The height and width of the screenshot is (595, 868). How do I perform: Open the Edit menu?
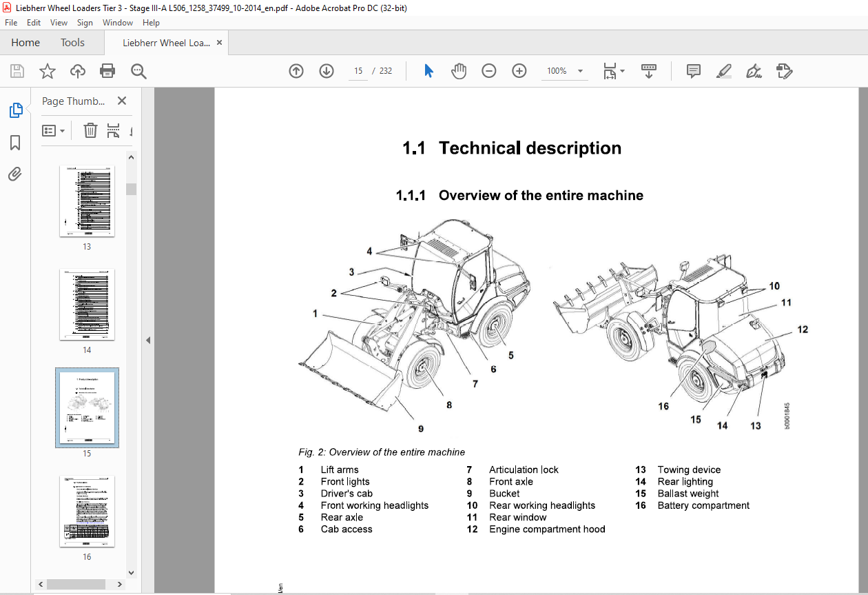click(34, 23)
